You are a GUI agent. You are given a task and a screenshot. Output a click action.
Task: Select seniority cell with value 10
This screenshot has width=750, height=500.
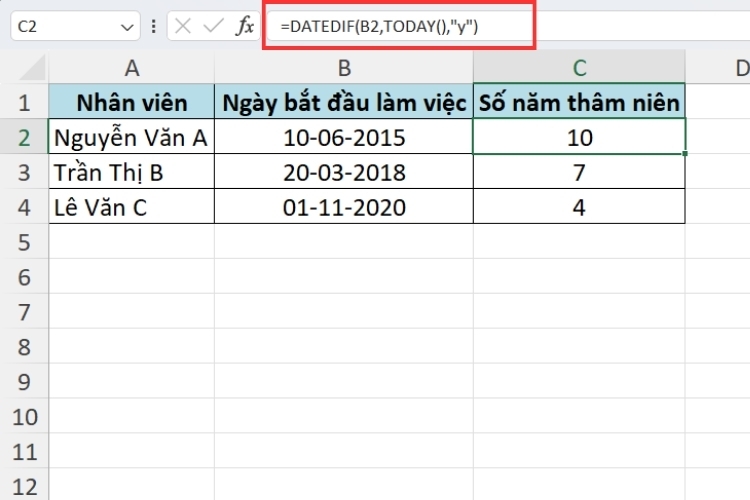tap(579, 137)
